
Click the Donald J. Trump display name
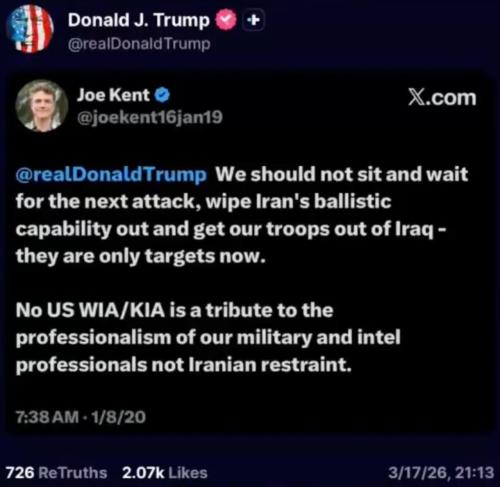coord(139,20)
